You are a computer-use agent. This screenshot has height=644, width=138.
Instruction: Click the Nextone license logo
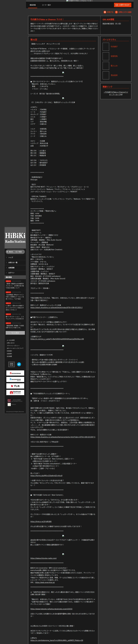pyautogui.click(x=9, y=405)
